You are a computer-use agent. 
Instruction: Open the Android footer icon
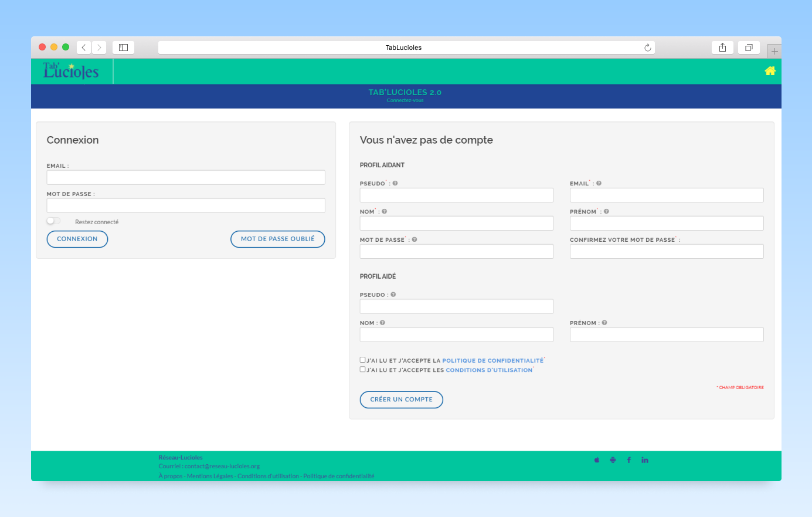coord(613,460)
